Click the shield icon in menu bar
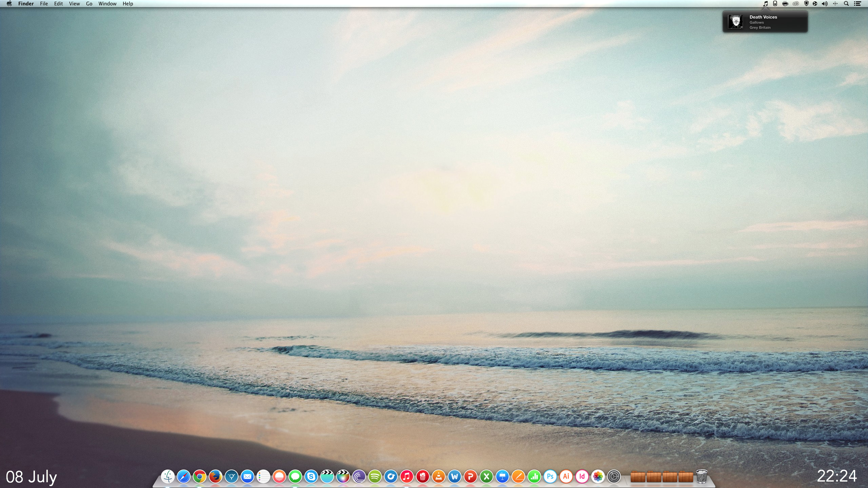 pos(806,4)
